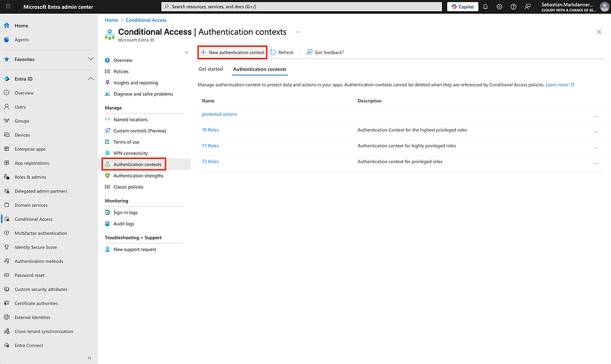This screenshot has width=611, height=364.
Task: Collapse the Conditional Access navigation pane
Action: [186, 52]
